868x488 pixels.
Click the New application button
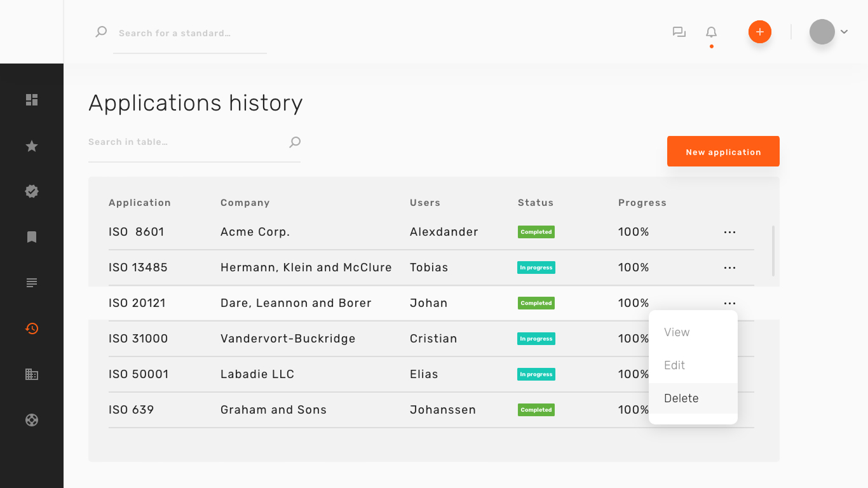[x=723, y=152]
